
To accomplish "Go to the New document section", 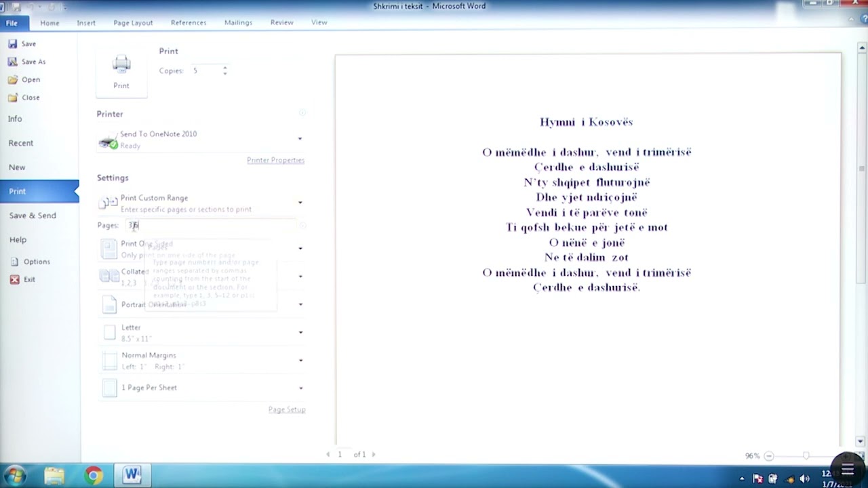I will click(x=17, y=167).
